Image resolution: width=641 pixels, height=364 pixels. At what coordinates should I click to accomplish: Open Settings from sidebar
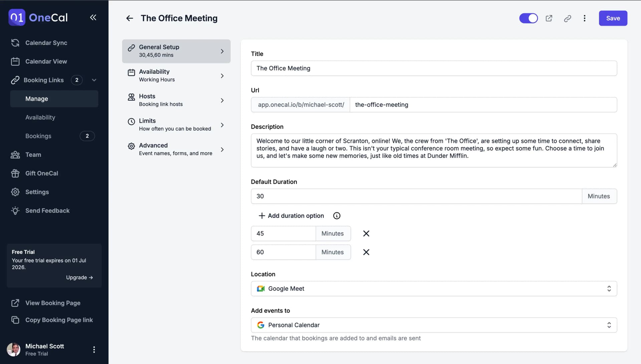point(37,192)
